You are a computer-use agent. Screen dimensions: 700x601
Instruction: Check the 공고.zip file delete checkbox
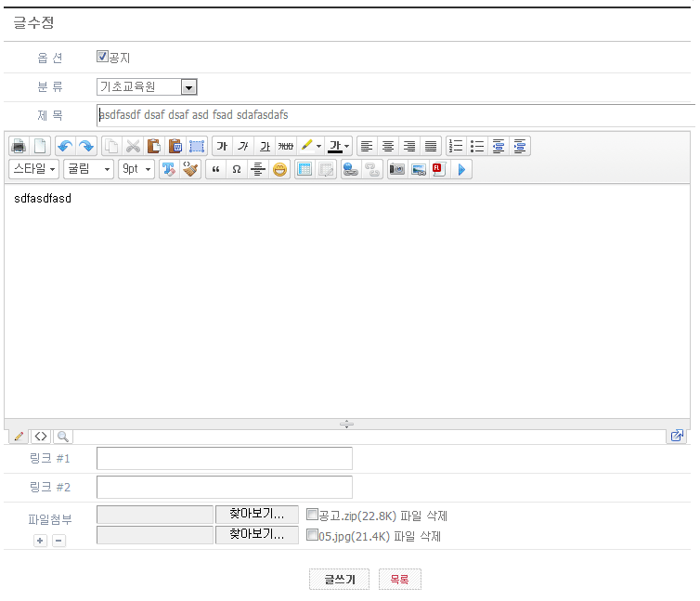tap(312, 515)
